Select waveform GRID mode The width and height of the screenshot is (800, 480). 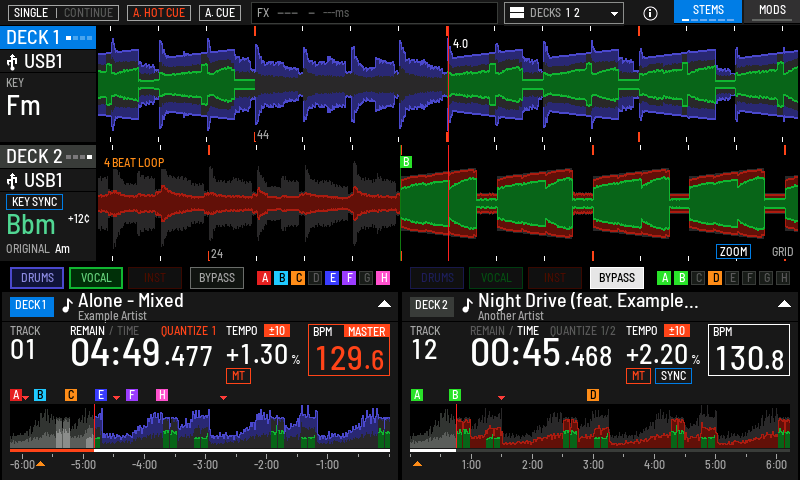click(x=782, y=251)
